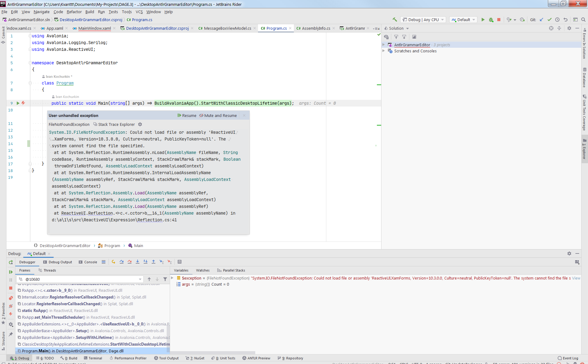Open the Refactor menu
Image resolution: width=588 pixels, height=364 pixels.
coord(74,12)
